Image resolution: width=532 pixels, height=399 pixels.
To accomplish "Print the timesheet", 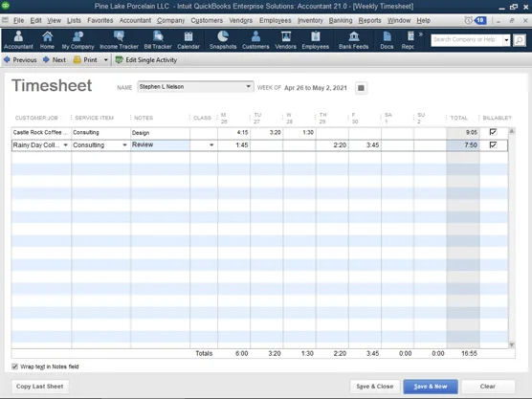I will coord(85,60).
